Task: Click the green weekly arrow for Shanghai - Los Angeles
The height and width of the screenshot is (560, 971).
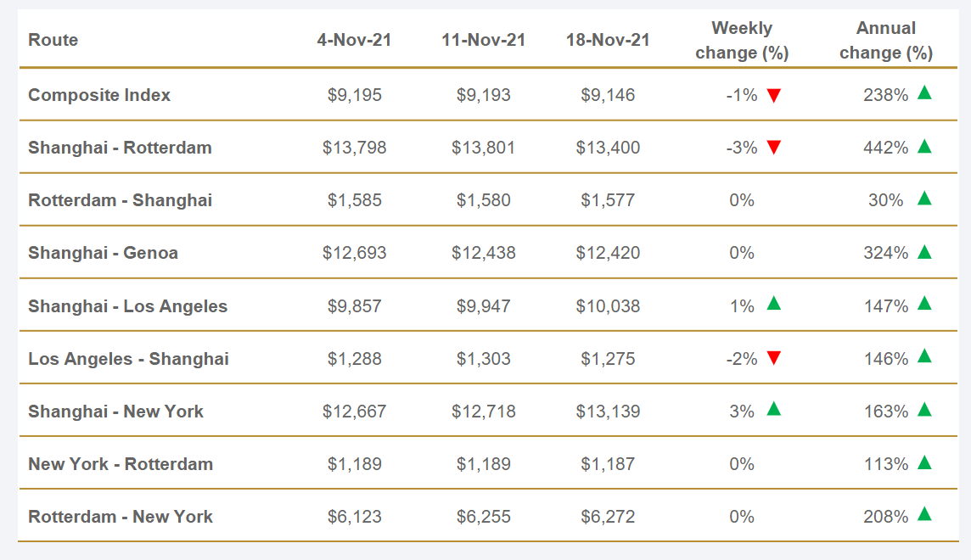Action: click(x=773, y=304)
